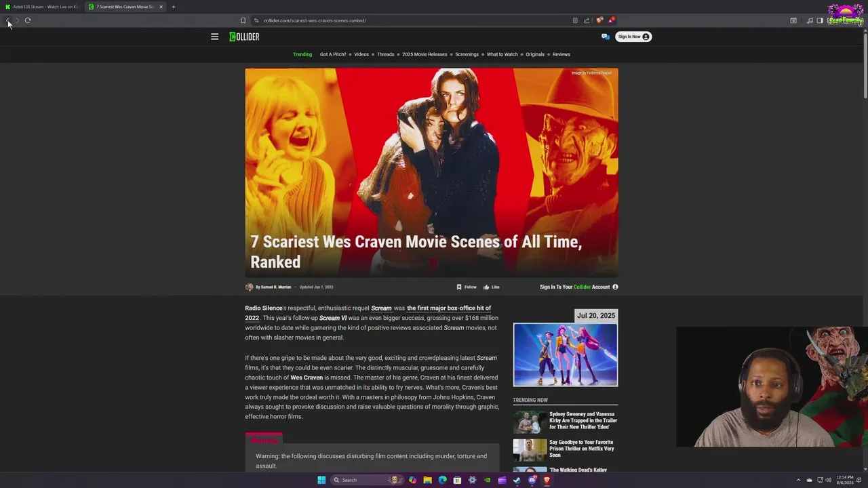Open the Radio Silence link
Image resolution: width=868 pixels, height=488 pixels.
click(264, 308)
